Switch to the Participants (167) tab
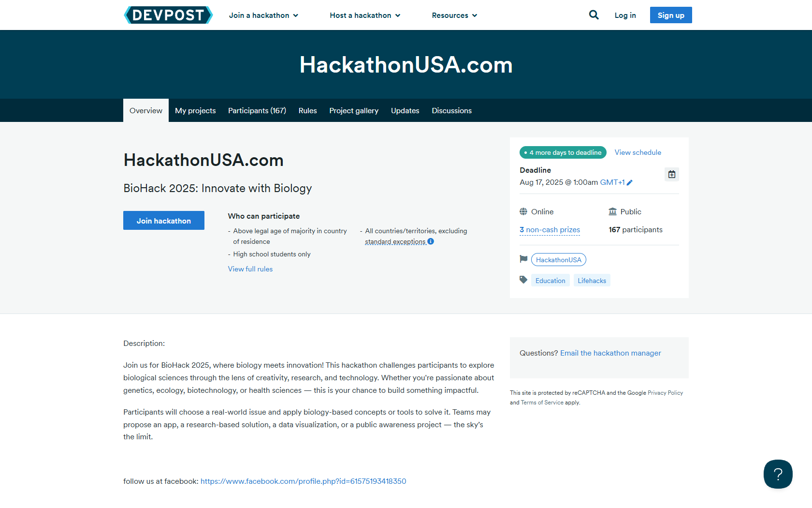 pyautogui.click(x=257, y=111)
